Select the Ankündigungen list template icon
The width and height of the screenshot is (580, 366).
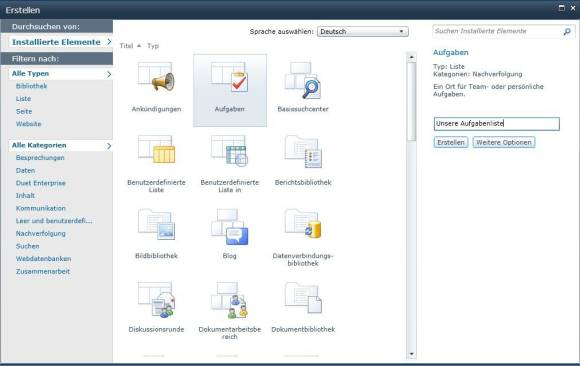coord(156,76)
